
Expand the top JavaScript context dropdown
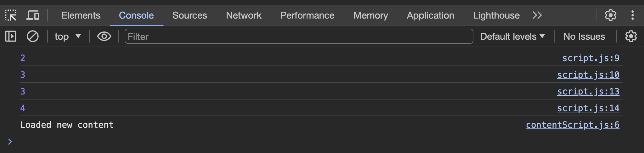(68, 37)
